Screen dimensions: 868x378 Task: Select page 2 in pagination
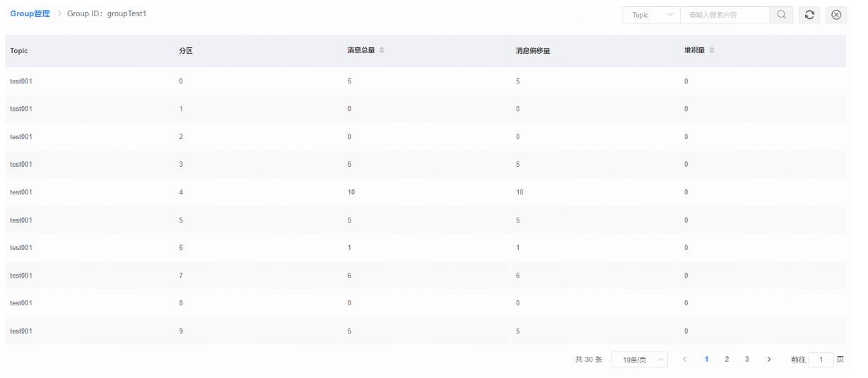point(727,360)
